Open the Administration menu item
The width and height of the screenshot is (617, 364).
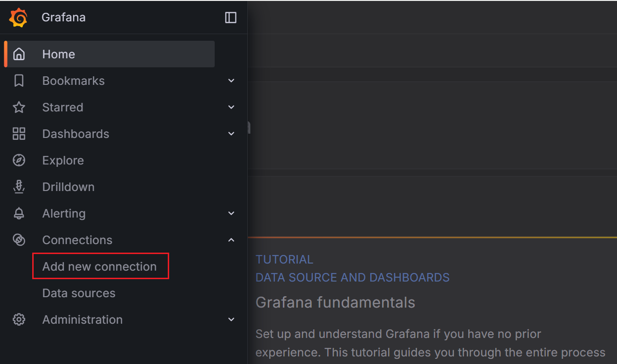point(82,319)
